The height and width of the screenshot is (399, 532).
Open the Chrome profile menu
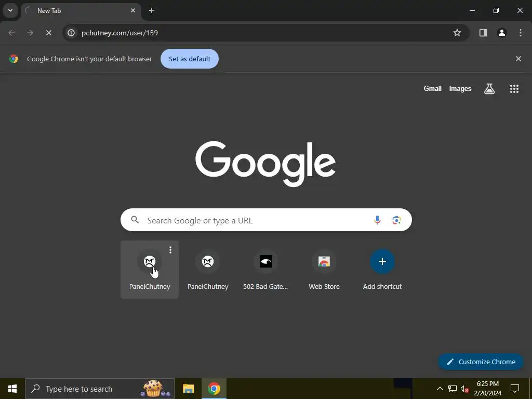click(502, 33)
